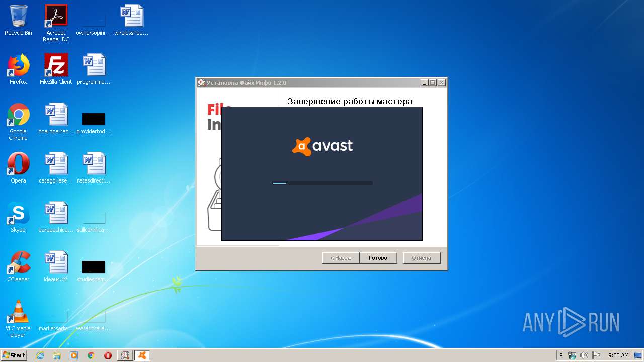Open Chrome from the taskbar
644x362 pixels.
91,355
